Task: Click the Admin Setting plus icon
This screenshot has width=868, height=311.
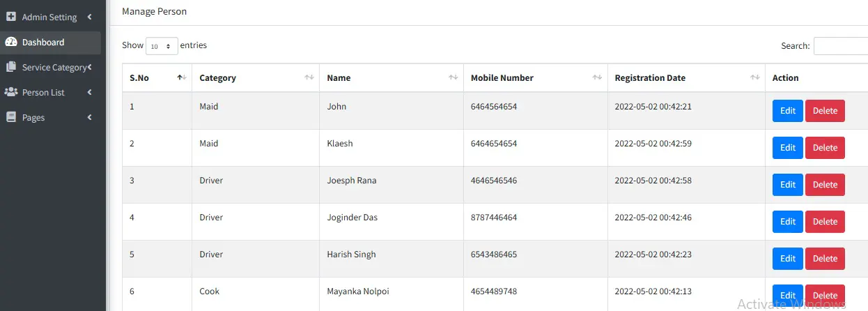Action: tap(11, 17)
